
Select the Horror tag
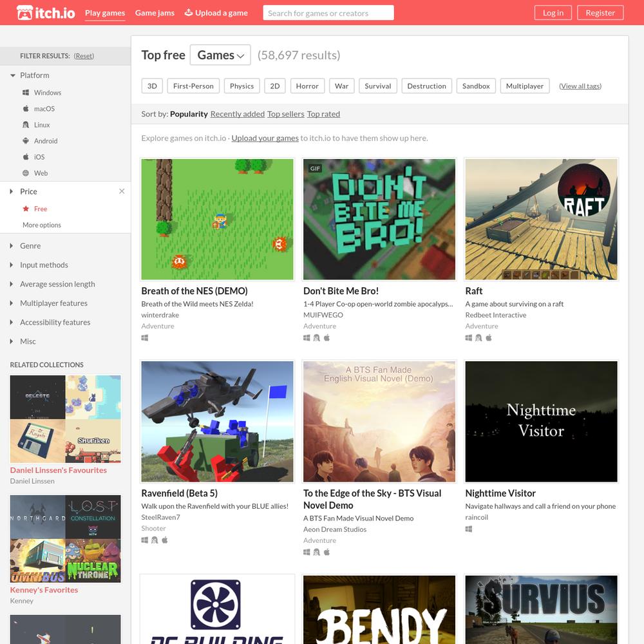[x=307, y=86]
